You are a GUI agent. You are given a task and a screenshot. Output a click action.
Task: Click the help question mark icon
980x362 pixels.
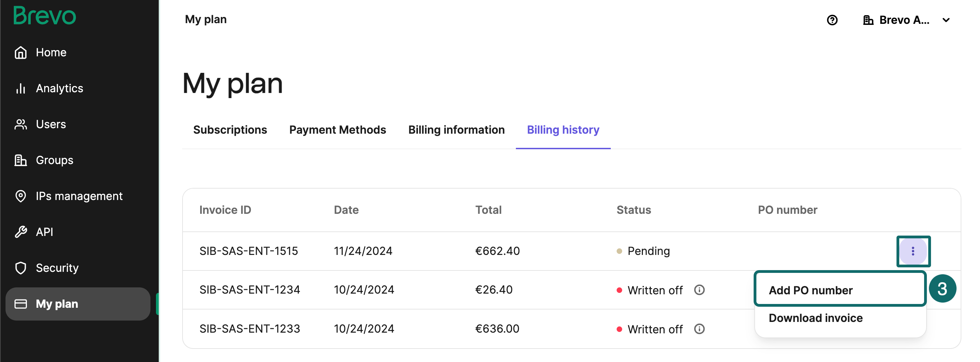(x=832, y=20)
